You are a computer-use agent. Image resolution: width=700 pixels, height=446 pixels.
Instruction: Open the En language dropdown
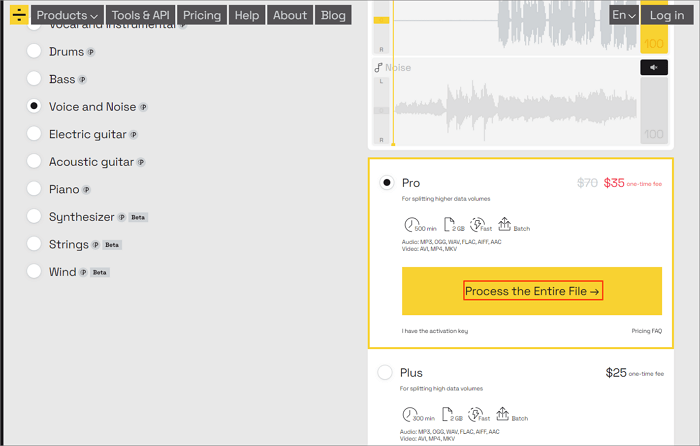(x=624, y=15)
